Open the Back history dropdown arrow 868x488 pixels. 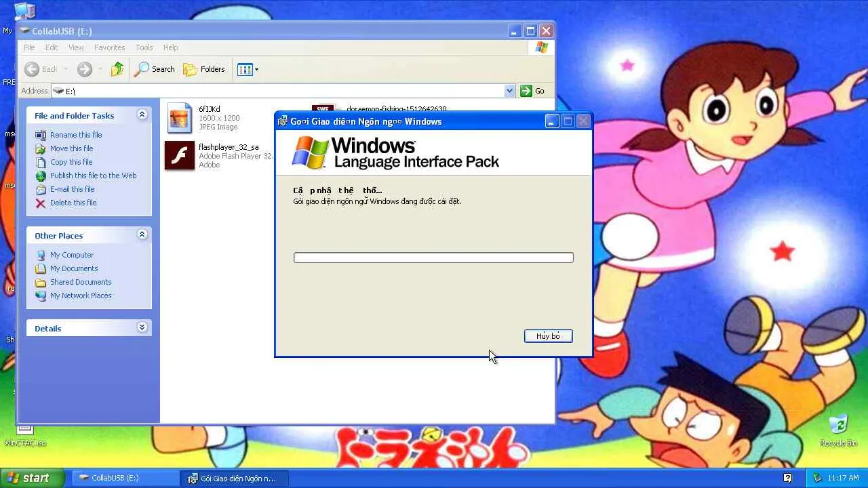(66, 69)
